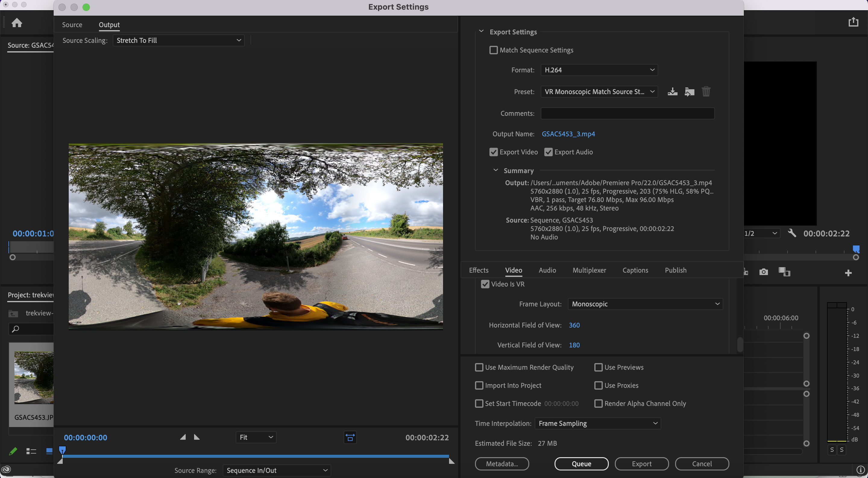This screenshot has height=478, width=868.
Task: Open wrench settings in Program monitor
Action: (x=792, y=233)
